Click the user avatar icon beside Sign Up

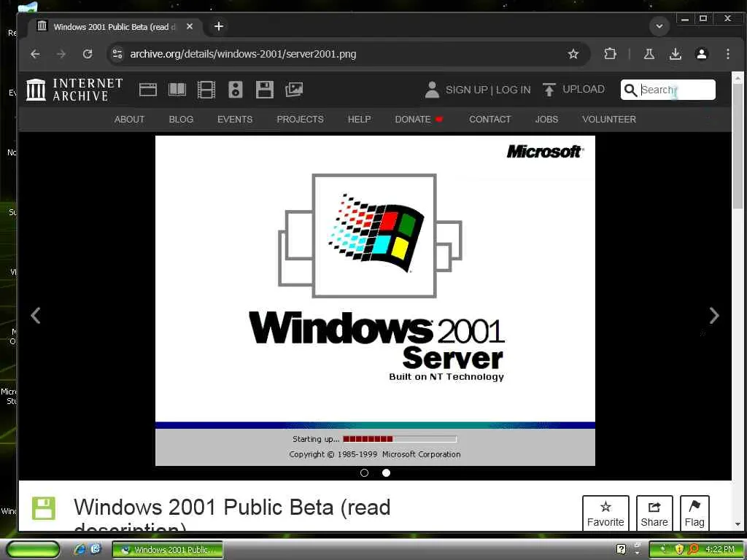tap(432, 90)
